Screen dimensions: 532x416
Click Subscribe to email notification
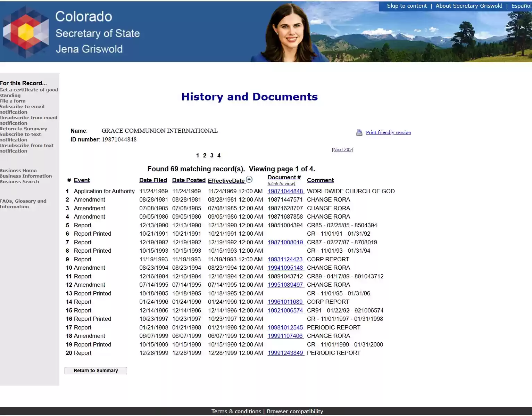pyautogui.click(x=22, y=109)
